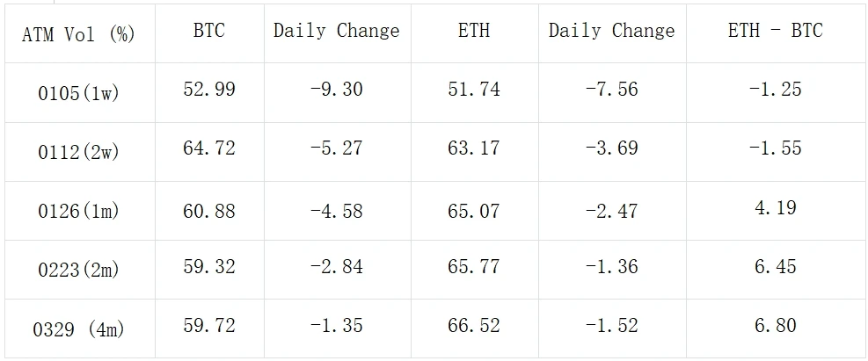Viewport: 868px width, 361px height.
Task: Select the ETH - BTC column header
Action: [x=775, y=31]
